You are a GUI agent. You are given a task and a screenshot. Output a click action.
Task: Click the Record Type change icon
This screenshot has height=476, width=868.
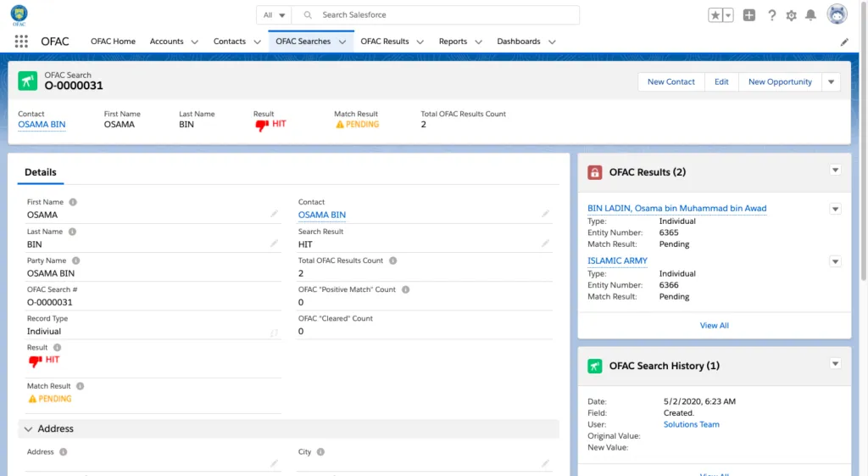pos(274,333)
